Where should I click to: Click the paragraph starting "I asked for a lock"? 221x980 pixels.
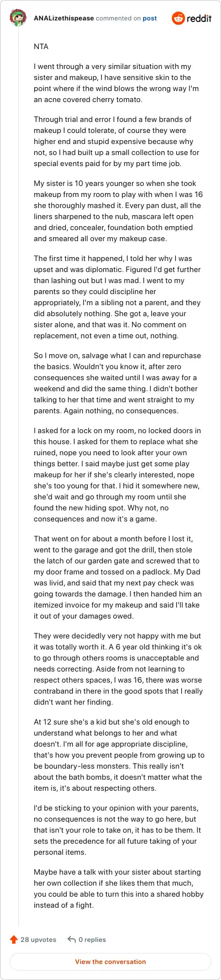tap(117, 475)
